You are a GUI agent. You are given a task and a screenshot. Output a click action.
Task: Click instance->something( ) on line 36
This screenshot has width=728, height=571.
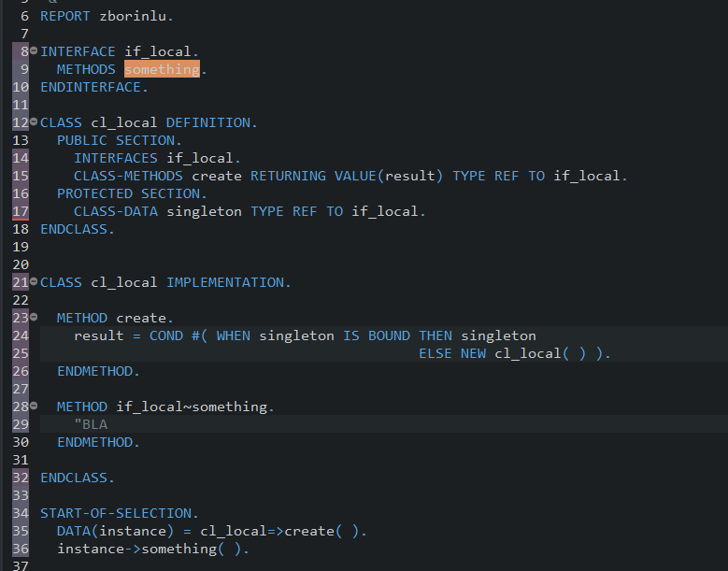[150, 550]
